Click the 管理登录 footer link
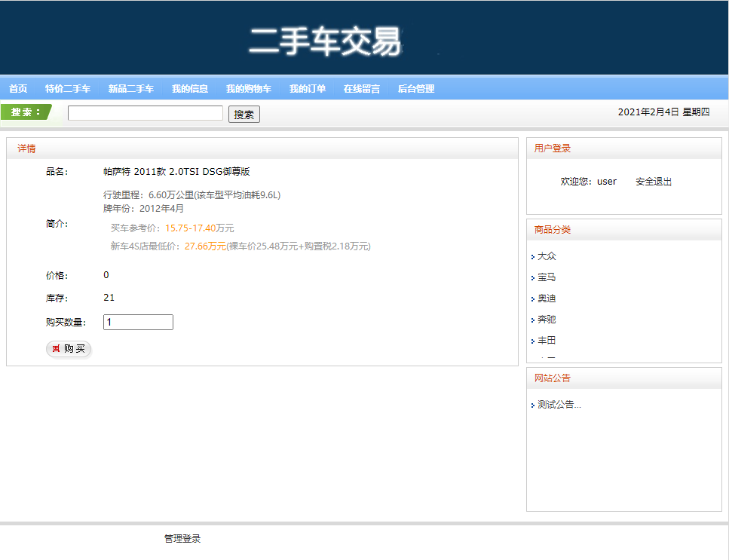 [x=181, y=538]
